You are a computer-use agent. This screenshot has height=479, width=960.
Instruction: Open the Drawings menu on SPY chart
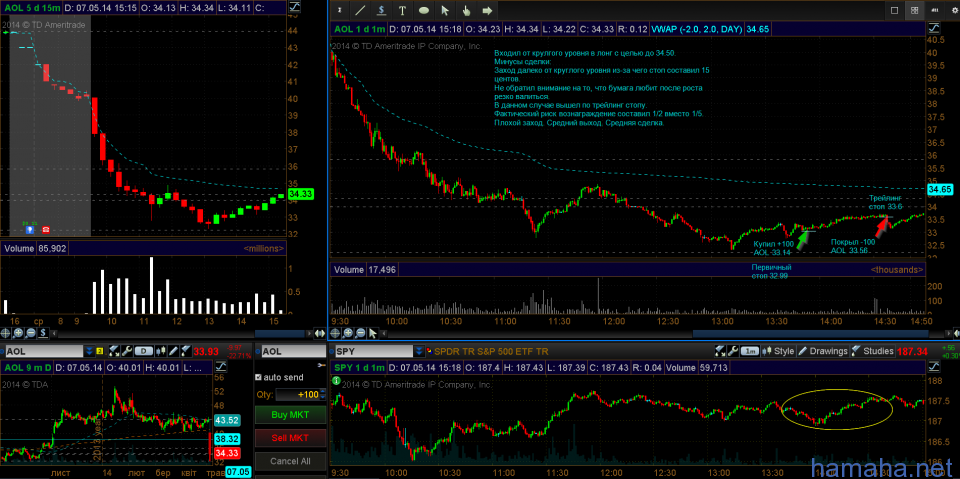pyautogui.click(x=822, y=351)
